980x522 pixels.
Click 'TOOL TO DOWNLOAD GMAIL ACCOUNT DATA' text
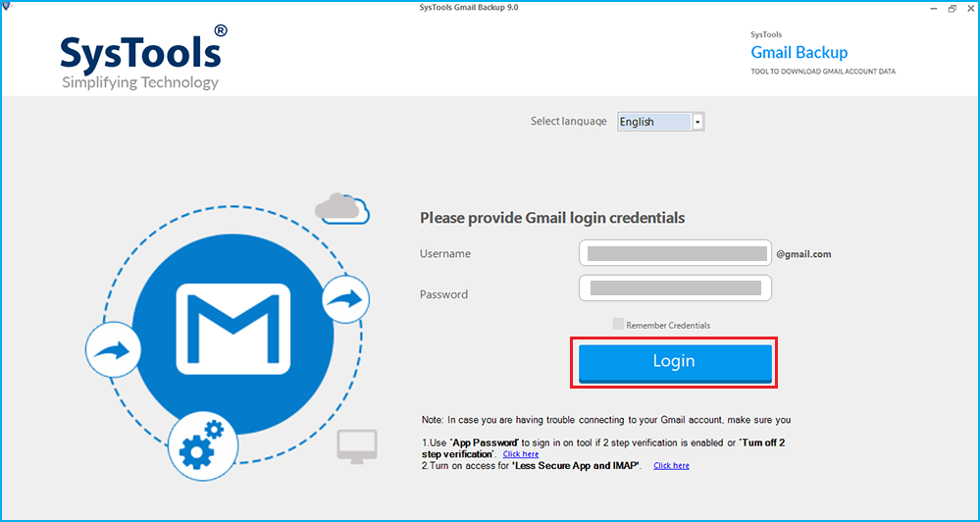tap(823, 72)
